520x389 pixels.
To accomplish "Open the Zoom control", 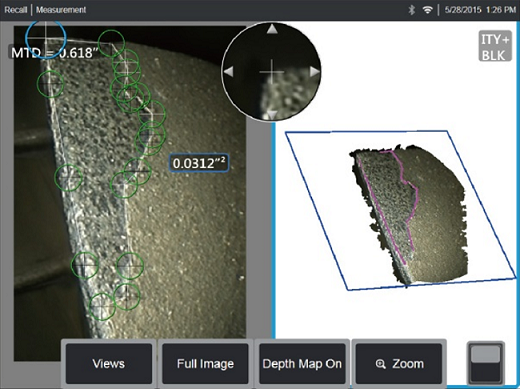I will [x=399, y=364].
